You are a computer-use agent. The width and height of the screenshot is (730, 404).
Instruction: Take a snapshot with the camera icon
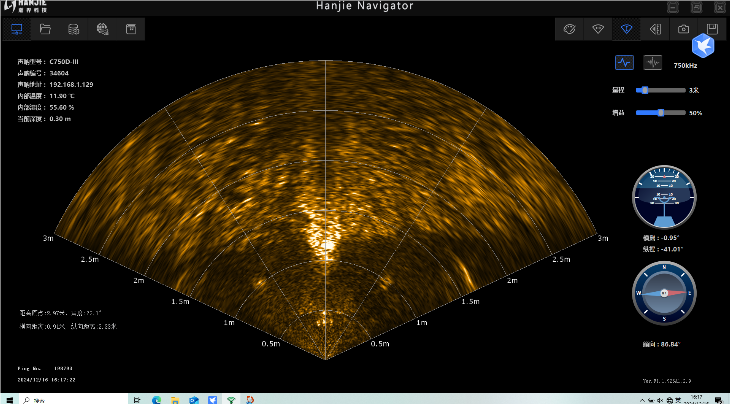[x=683, y=29]
